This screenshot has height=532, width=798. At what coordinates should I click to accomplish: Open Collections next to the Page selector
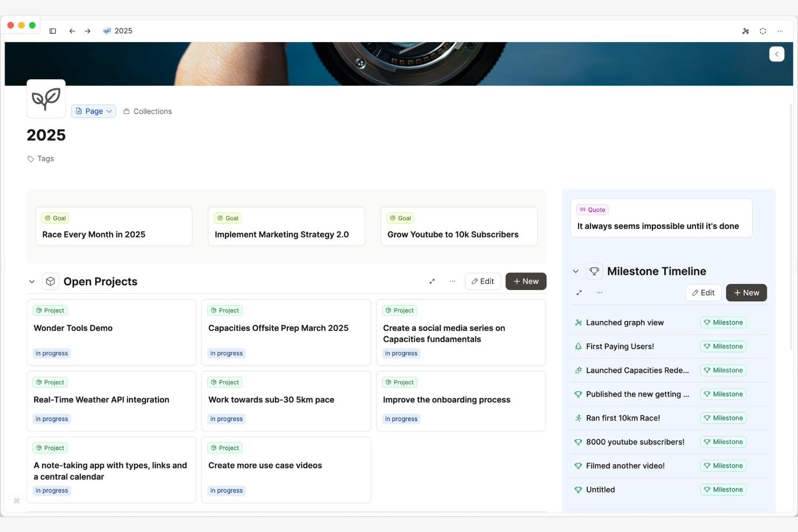point(148,111)
